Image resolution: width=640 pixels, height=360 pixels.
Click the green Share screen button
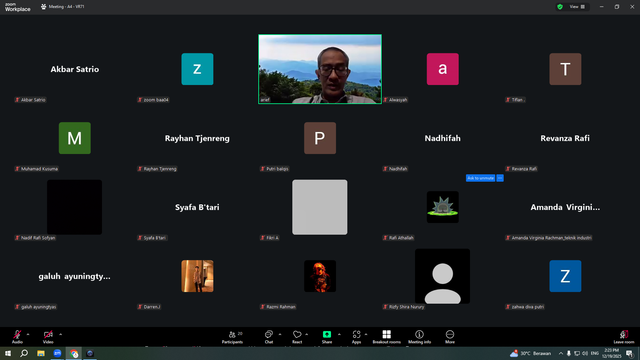point(327,335)
